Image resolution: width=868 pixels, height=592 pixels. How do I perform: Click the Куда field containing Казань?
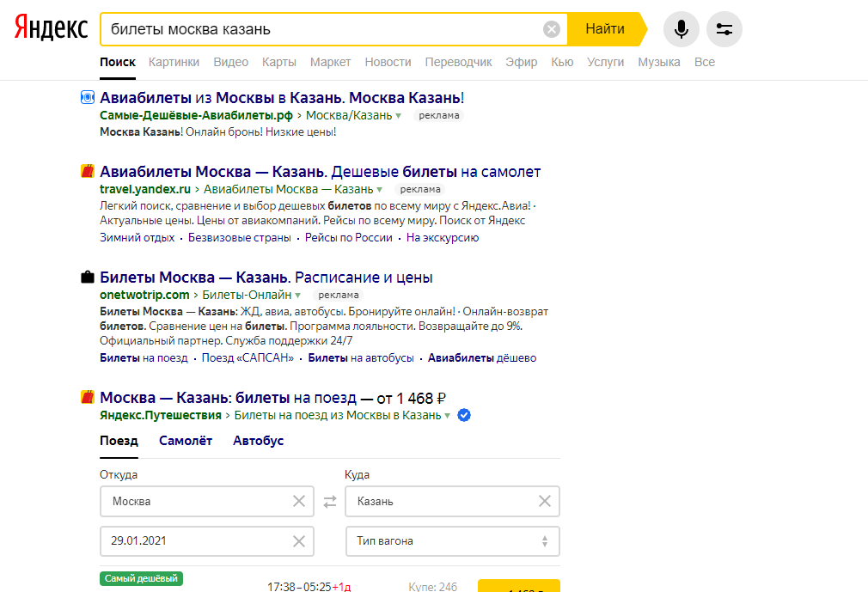tap(452, 501)
